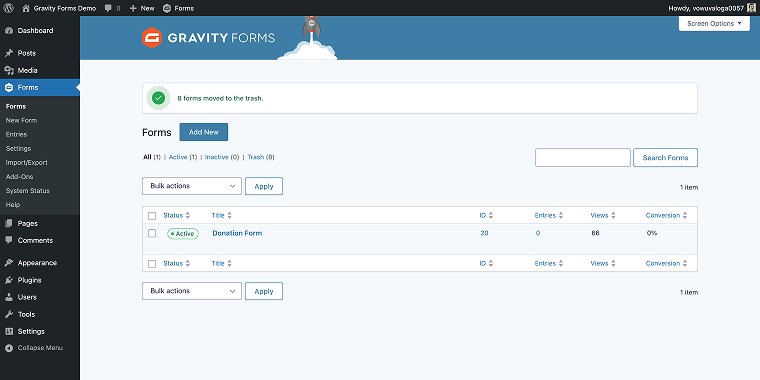760x380 pixels.
Task: Click the Pages icon in sidebar
Action: [x=9, y=223]
